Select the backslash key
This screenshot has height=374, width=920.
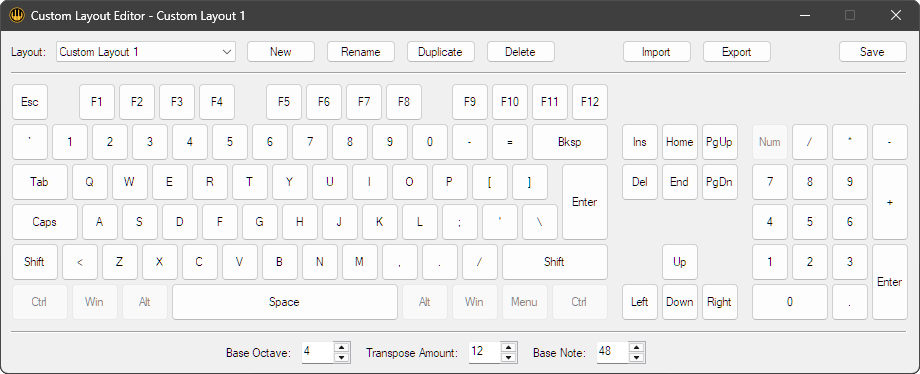540,222
